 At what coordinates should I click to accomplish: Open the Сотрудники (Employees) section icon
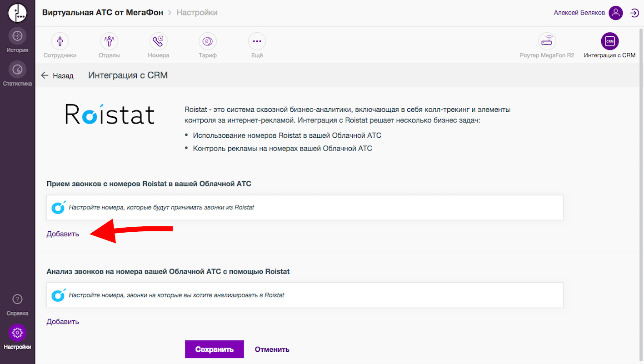[x=60, y=42]
